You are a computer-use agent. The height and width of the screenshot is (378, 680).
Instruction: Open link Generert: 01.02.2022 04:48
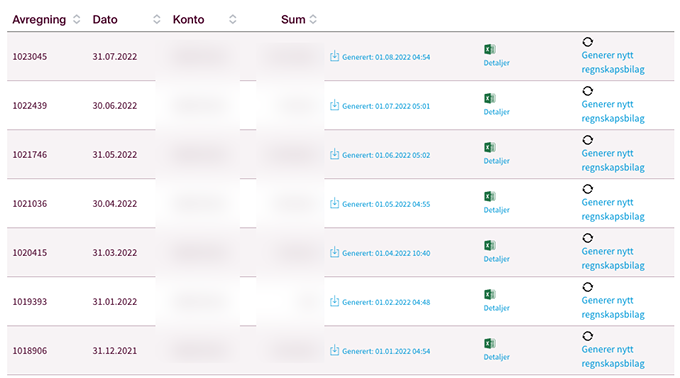pyautogui.click(x=386, y=302)
